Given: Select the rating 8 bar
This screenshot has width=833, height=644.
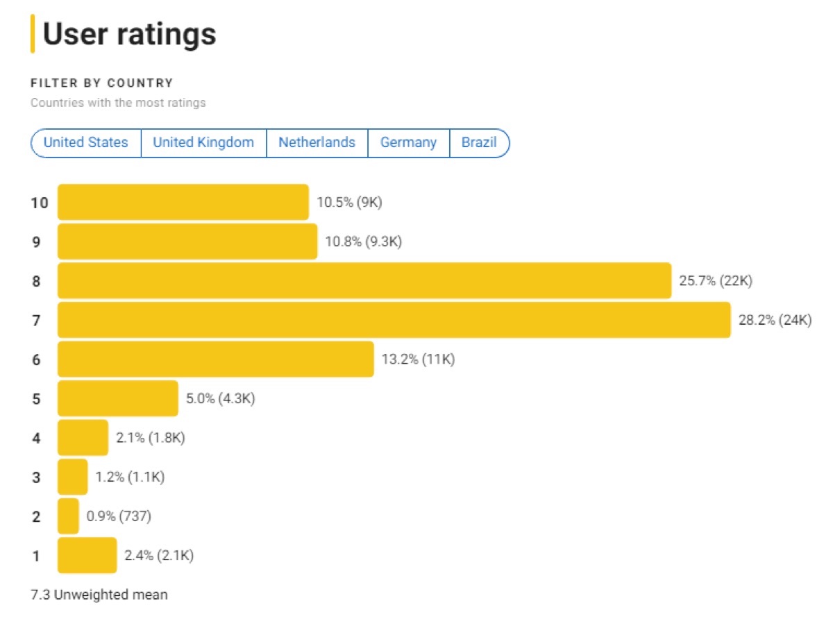Looking at the screenshot, I should tap(361, 280).
